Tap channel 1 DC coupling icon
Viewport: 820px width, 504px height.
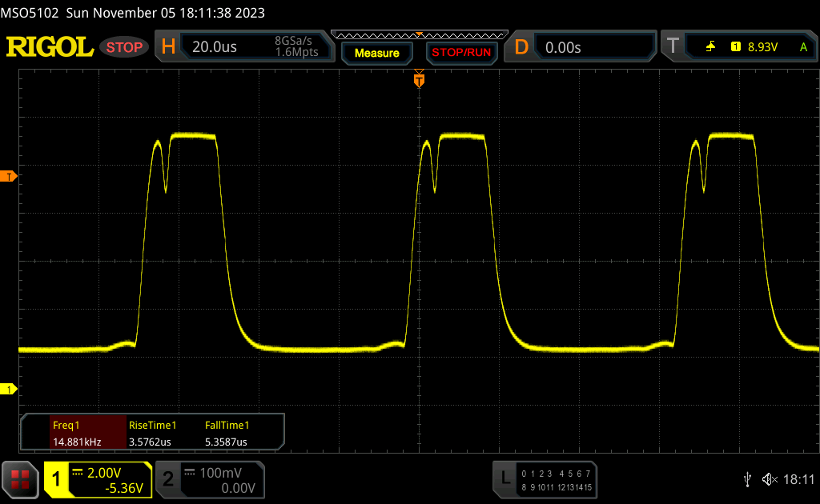click(x=78, y=473)
